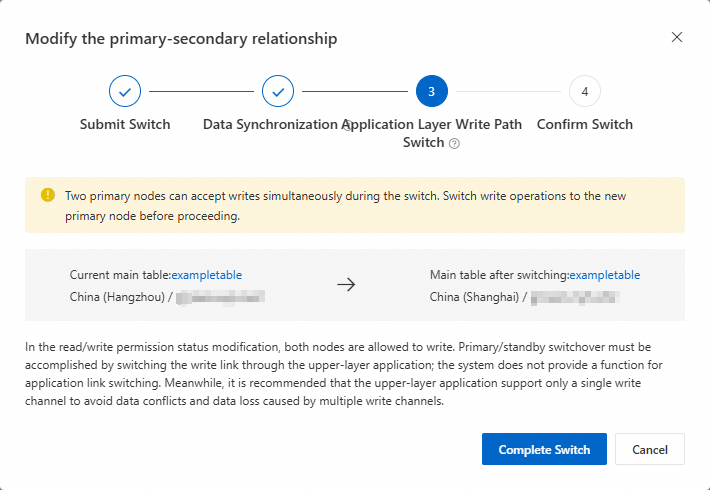Close the modify relationship dialog
The height and width of the screenshot is (490, 710).
click(677, 37)
